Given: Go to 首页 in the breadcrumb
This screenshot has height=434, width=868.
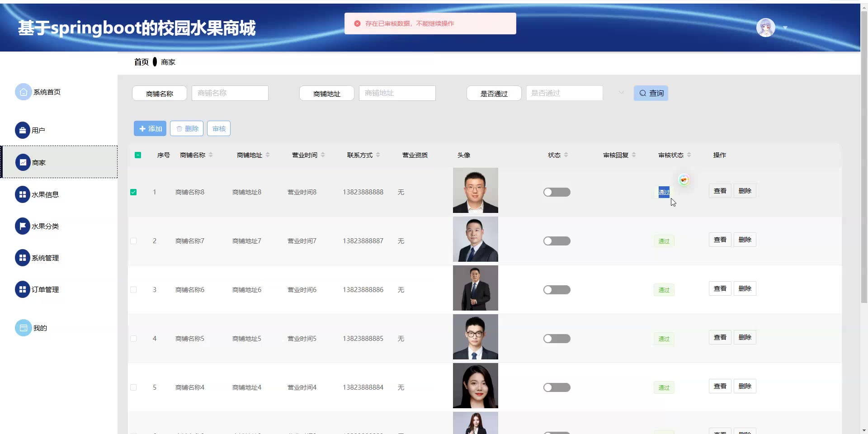Looking at the screenshot, I should tap(141, 62).
